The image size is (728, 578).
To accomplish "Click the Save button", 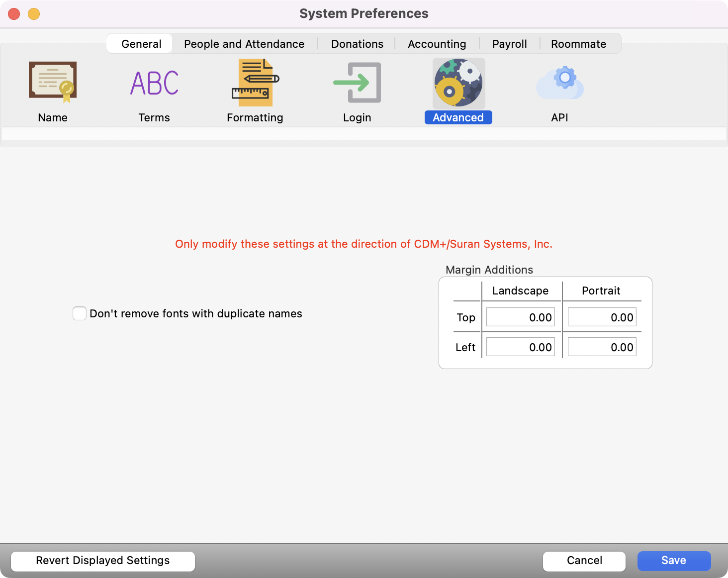I will tap(674, 561).
